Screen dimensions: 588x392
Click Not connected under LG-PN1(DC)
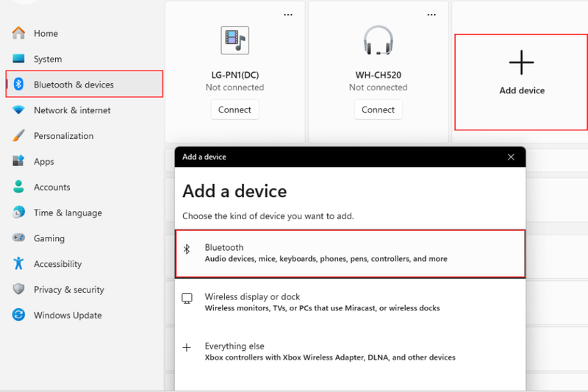click(234, 87)
